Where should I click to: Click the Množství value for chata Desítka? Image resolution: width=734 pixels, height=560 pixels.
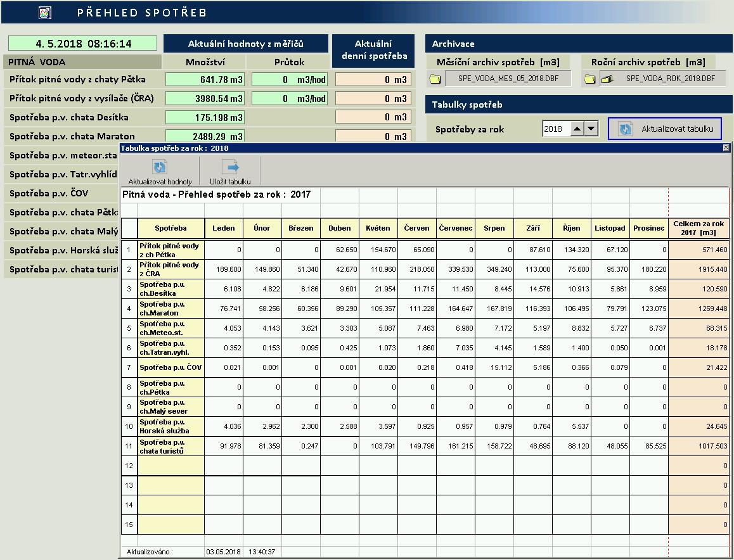(205, 117)
